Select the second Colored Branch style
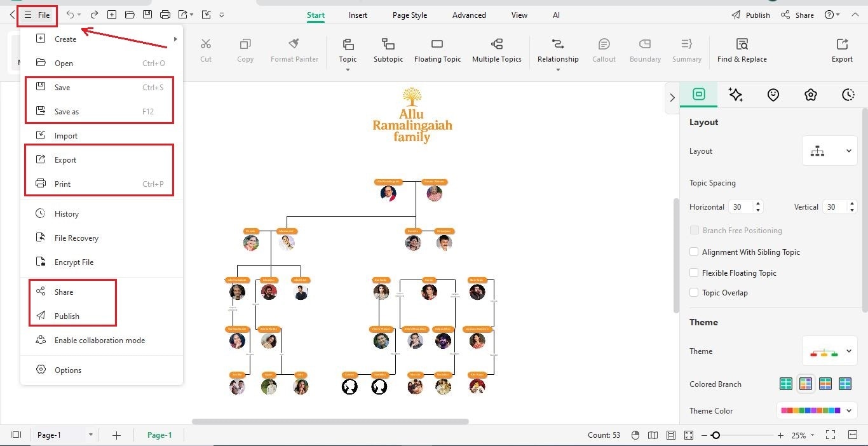This screenshot has height=446, width=868. point(806,384)
